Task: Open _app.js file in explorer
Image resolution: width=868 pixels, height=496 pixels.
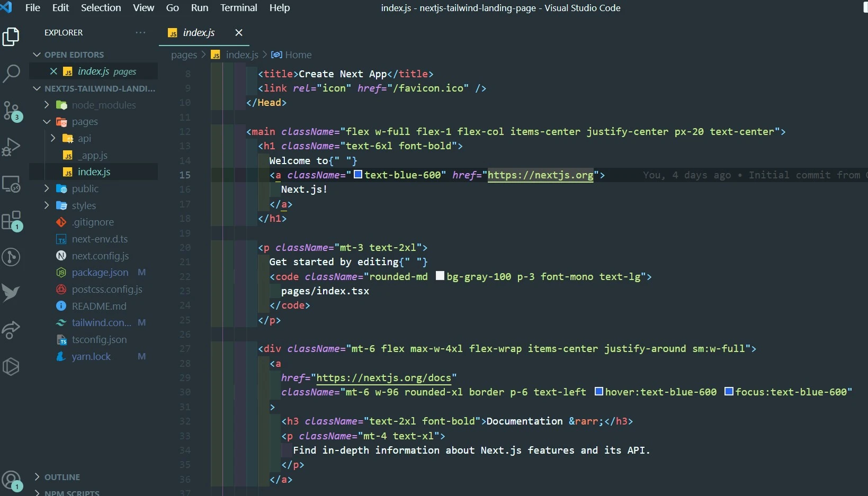Action: pyautogui.click(x=93, y=155)
